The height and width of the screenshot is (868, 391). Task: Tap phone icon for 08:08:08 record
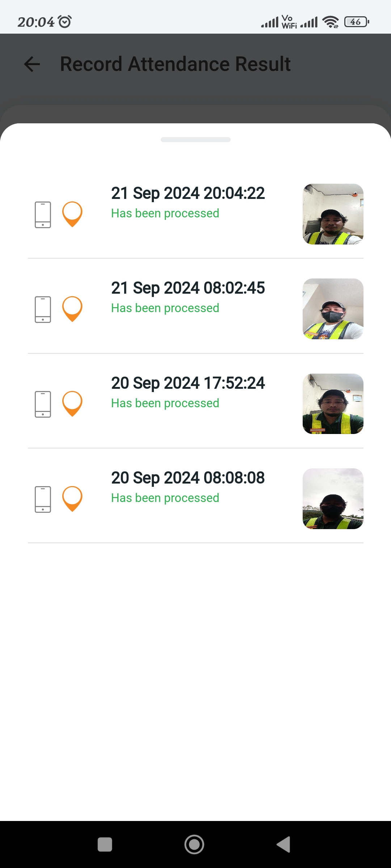pos(43,499)
